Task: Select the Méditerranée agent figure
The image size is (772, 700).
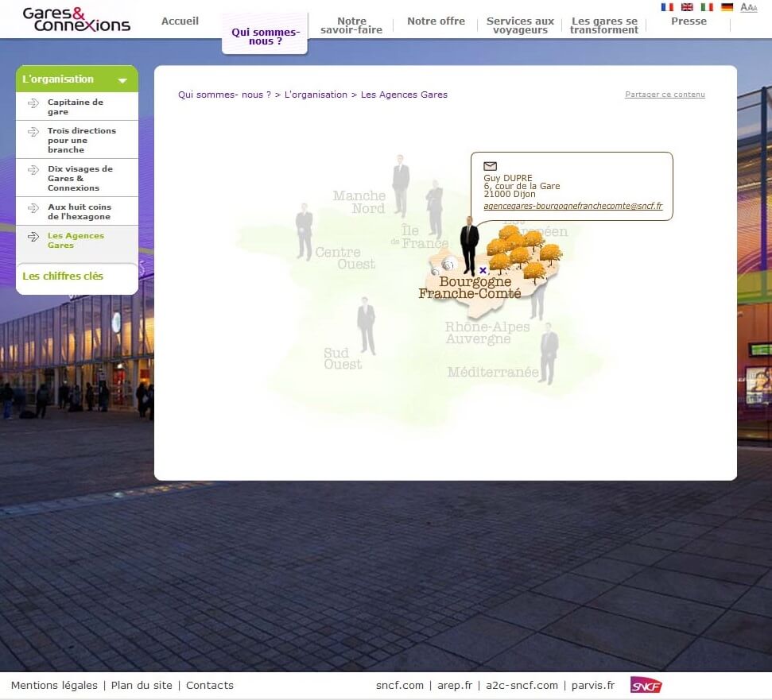Action: 549,354
